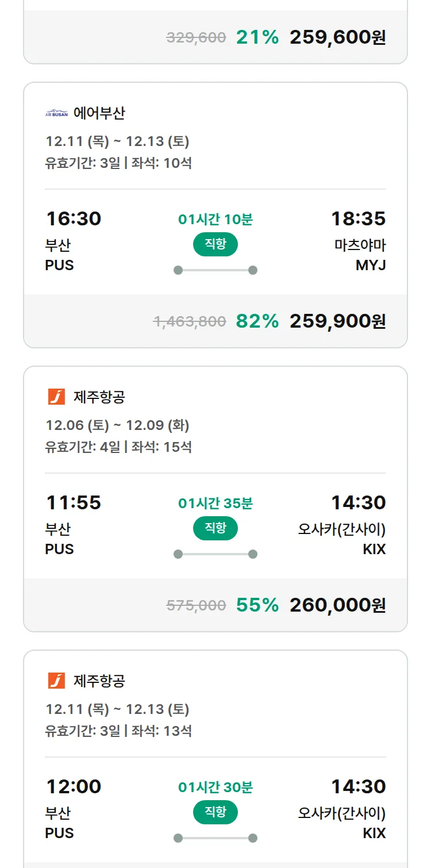Click the 16:30 departure time from 부산
Screen dimensions: 431x868
coord(74,219)
